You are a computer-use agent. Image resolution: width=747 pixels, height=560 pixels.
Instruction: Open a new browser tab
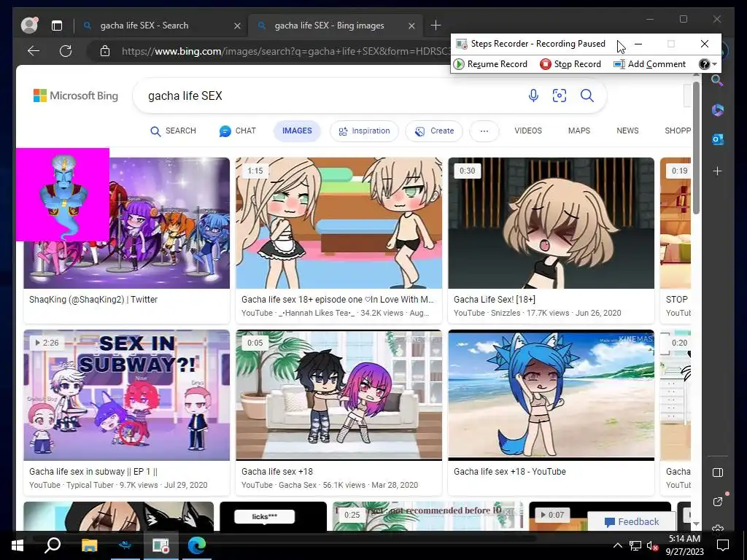point(436,26)
